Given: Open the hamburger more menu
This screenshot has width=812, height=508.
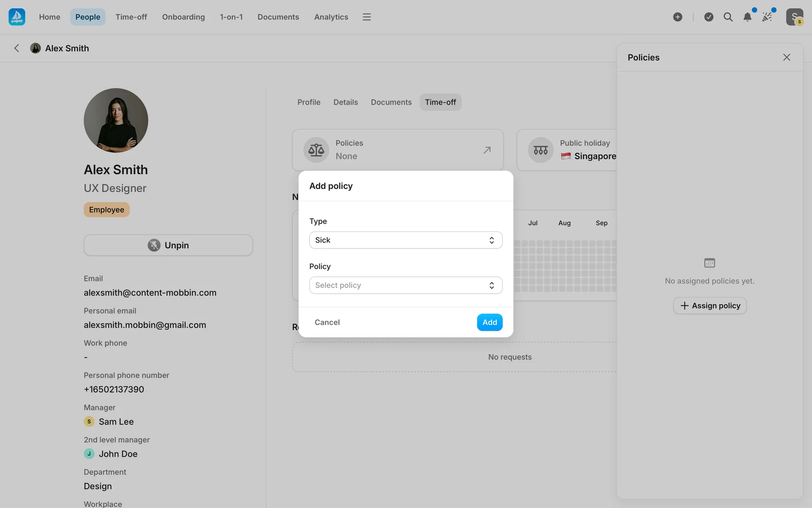Looking at the screenshot, I should pyautogui.click(x=367, y=17).
